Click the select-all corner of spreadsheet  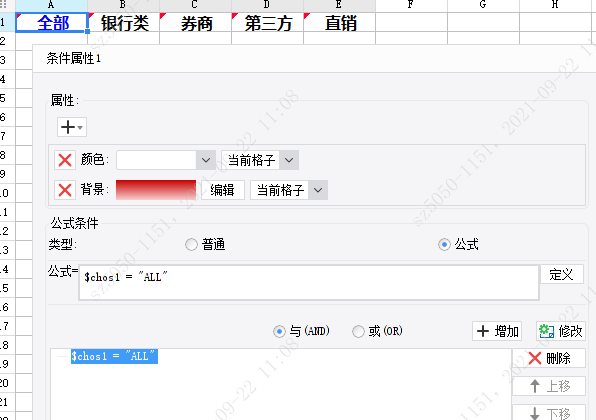[x=7, y=5]
